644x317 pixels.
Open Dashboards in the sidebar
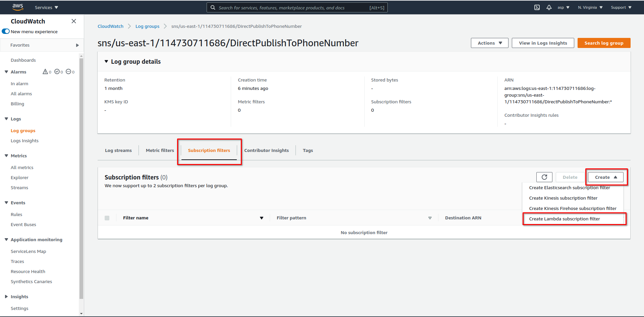coord(23,60)
